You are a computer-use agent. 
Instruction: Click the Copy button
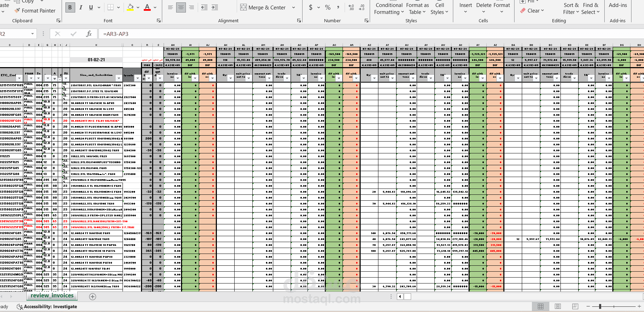[x=24, y=1]
